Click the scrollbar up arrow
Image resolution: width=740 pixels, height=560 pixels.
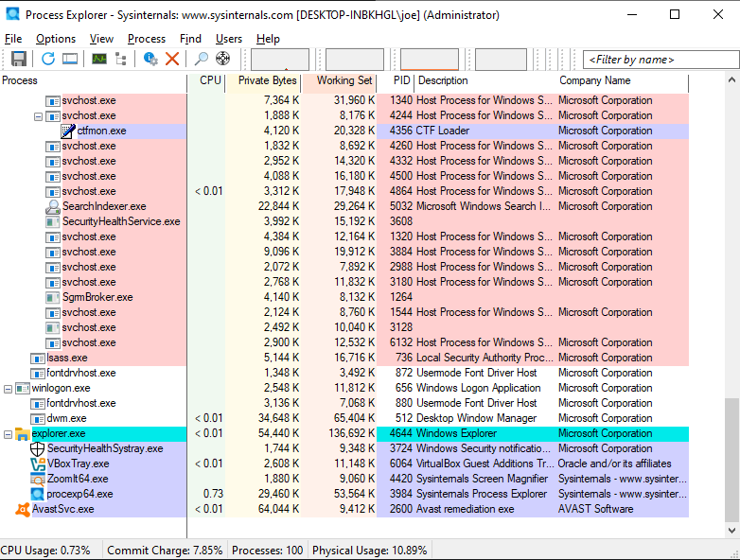[x=732, y=80]
